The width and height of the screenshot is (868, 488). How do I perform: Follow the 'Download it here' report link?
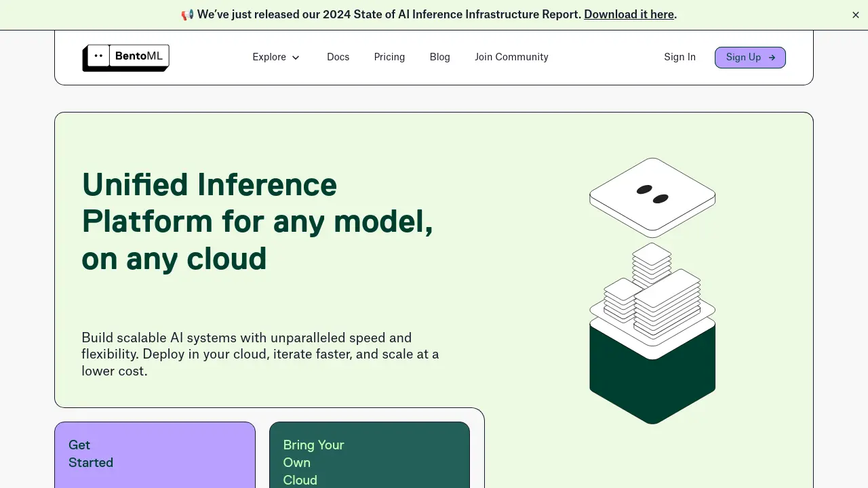pos(629,14)
